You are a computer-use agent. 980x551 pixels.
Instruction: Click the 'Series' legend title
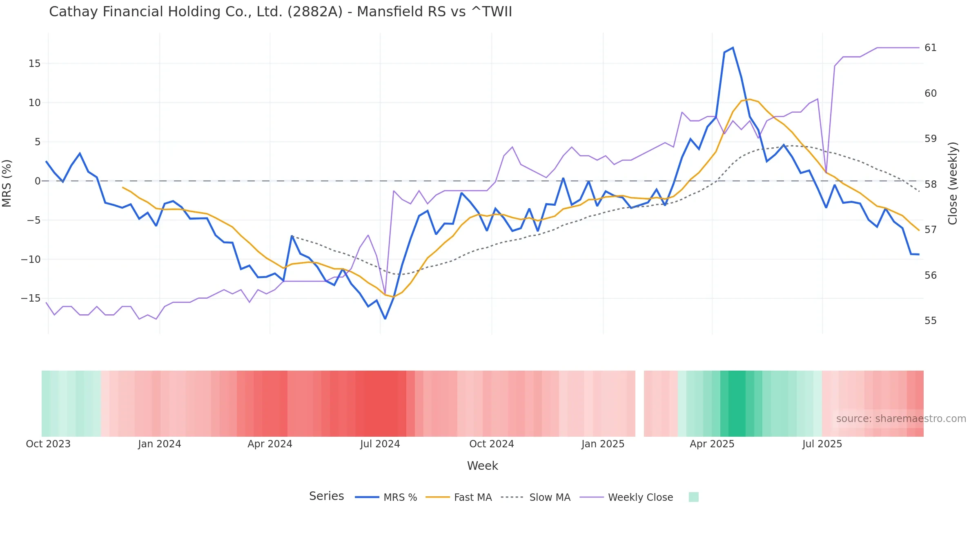click(326, 496)
